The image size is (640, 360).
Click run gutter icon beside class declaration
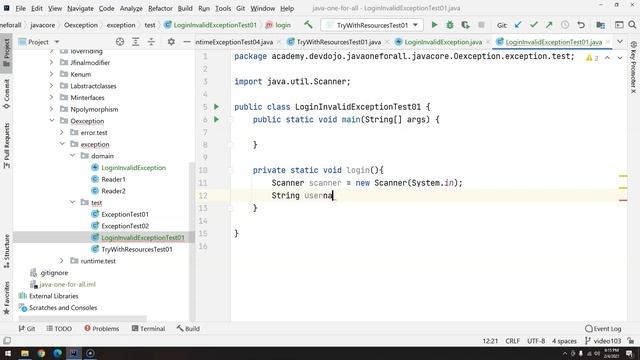pos(216,107)
